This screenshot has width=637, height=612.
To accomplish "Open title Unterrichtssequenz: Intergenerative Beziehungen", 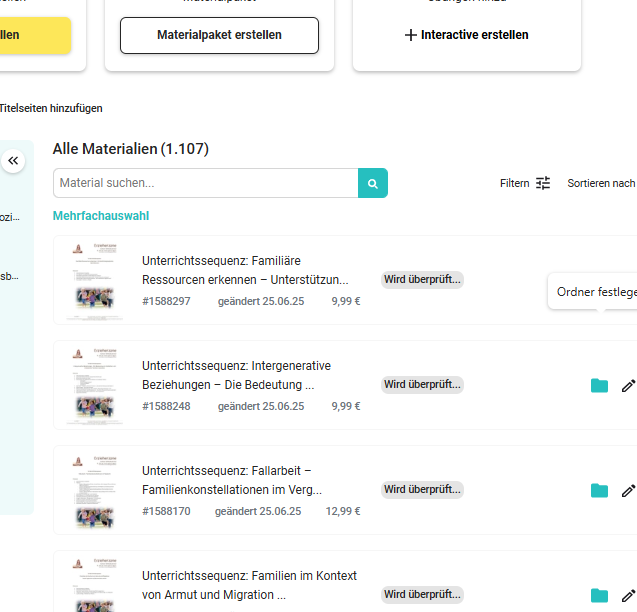I will (236, 375).
